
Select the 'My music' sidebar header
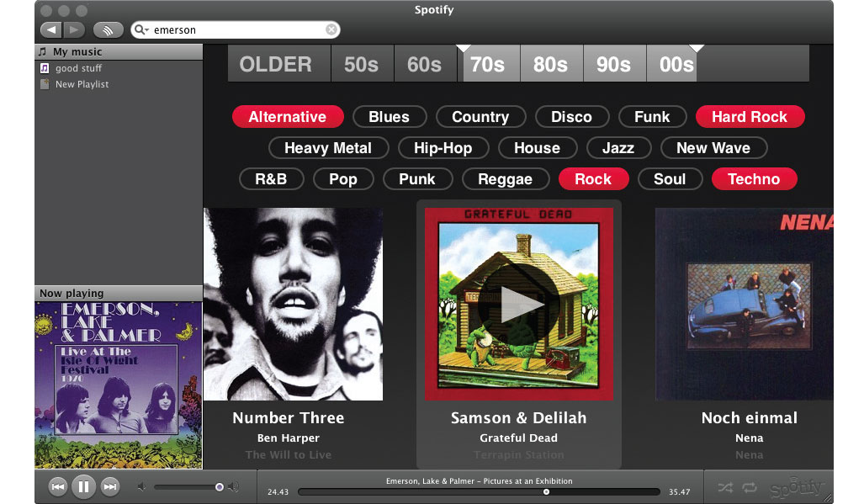click(119, 52)
